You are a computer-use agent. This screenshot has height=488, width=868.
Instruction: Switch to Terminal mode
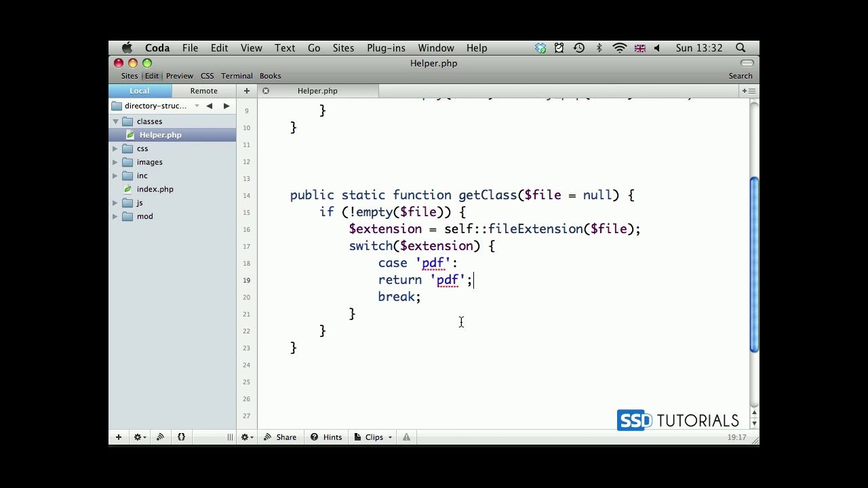point(237,76)
